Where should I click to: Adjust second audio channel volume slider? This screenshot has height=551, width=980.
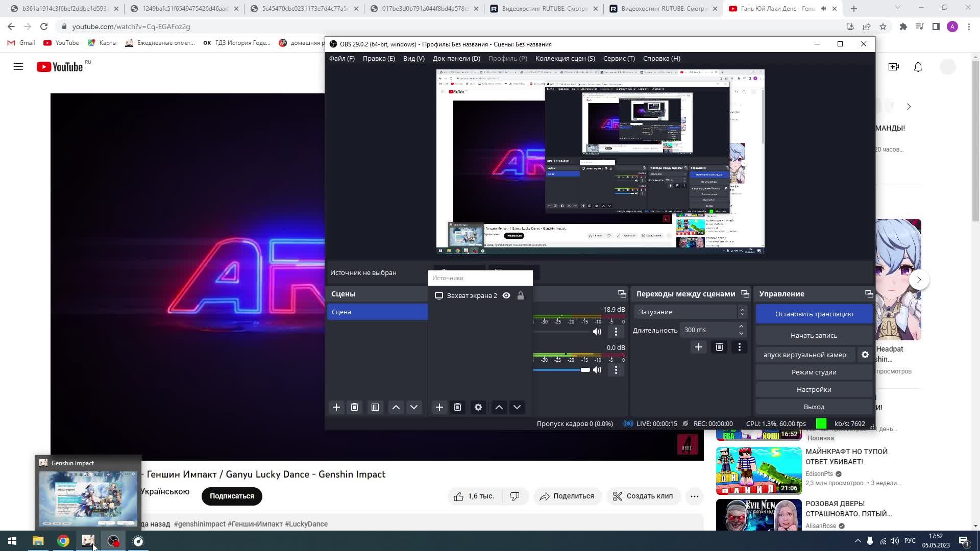coord(585,370)
